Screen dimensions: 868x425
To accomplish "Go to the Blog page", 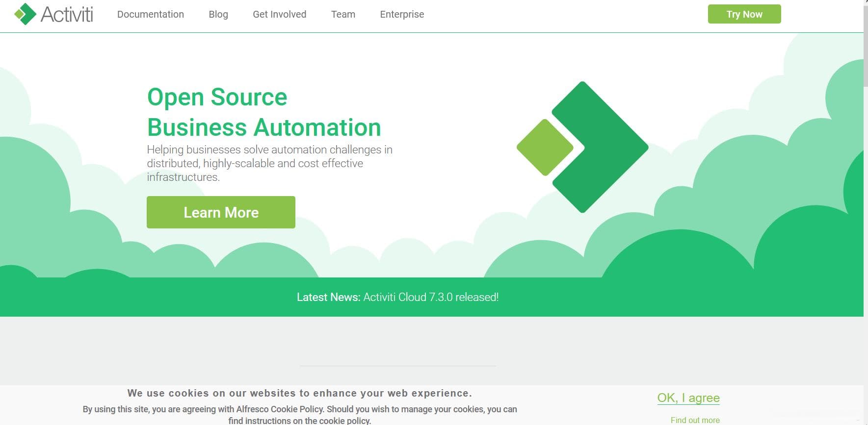I will [x=218, y=14].
